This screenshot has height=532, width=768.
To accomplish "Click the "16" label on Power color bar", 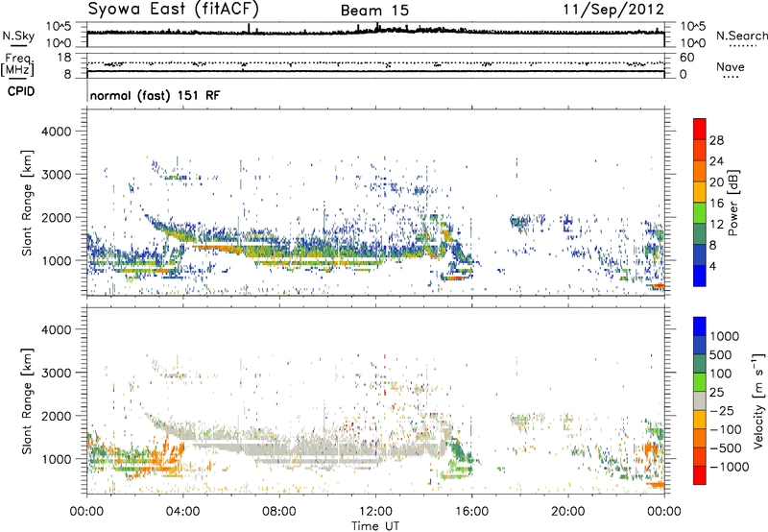I will [716, 204].
